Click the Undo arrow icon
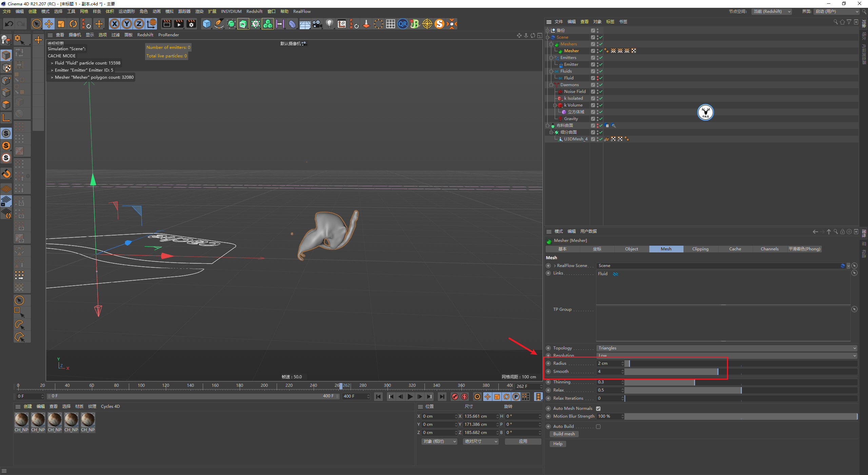 (x=9, y=24)
